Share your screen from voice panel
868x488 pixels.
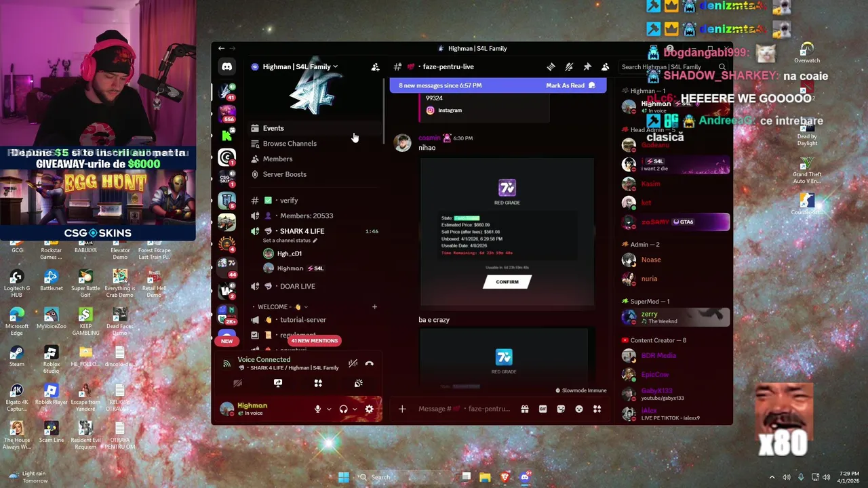point(278,383)
